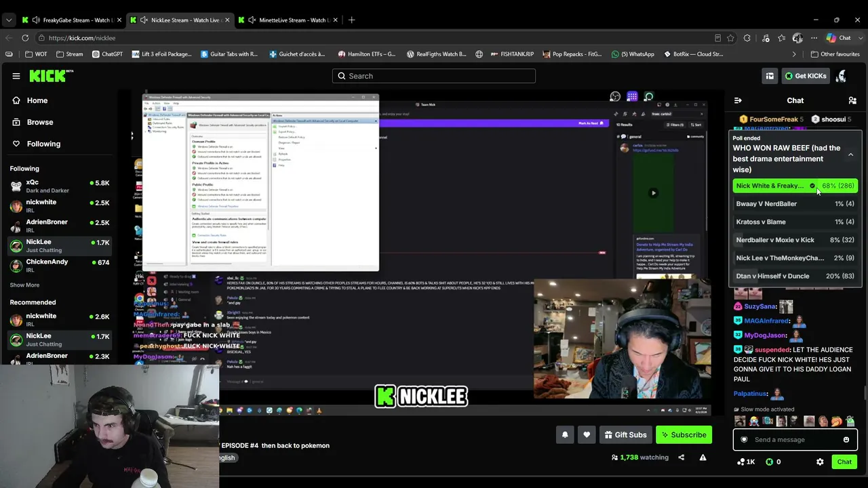Collapse the chat panel with the arrow icon

coord(738,100)
